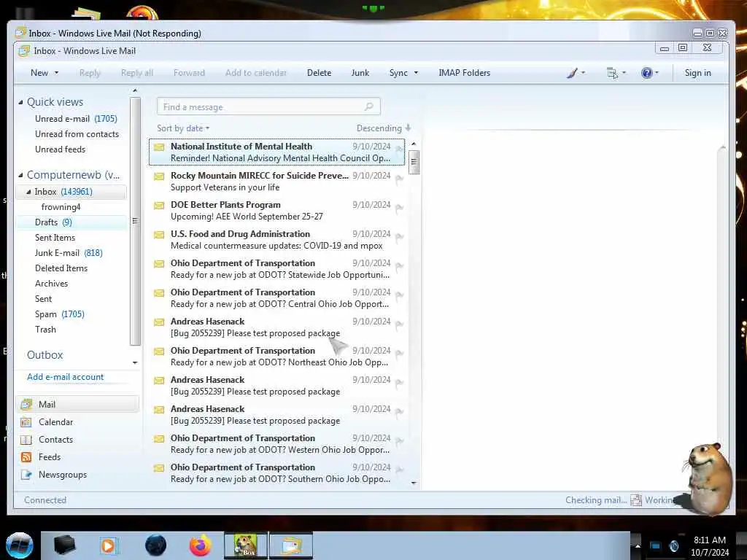Image resolution: width=747 pixels, height=560 pixels.
Task: Flag the Statewide Job Opportunities ODOT message
Action: click(399, 266)
